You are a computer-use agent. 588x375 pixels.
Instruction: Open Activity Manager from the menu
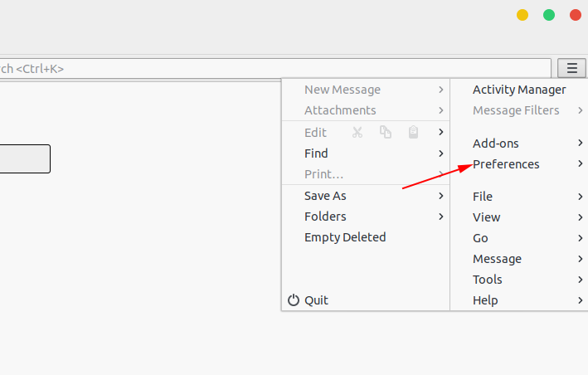coord(519,90)
